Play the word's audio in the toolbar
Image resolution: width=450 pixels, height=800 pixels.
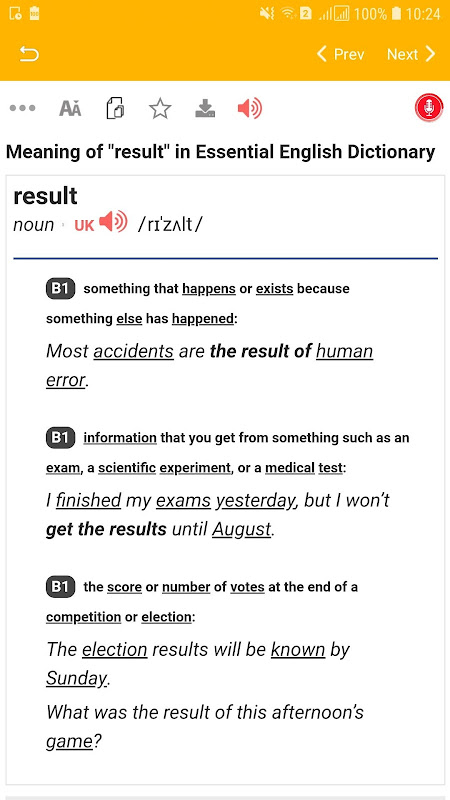point(249,108)
